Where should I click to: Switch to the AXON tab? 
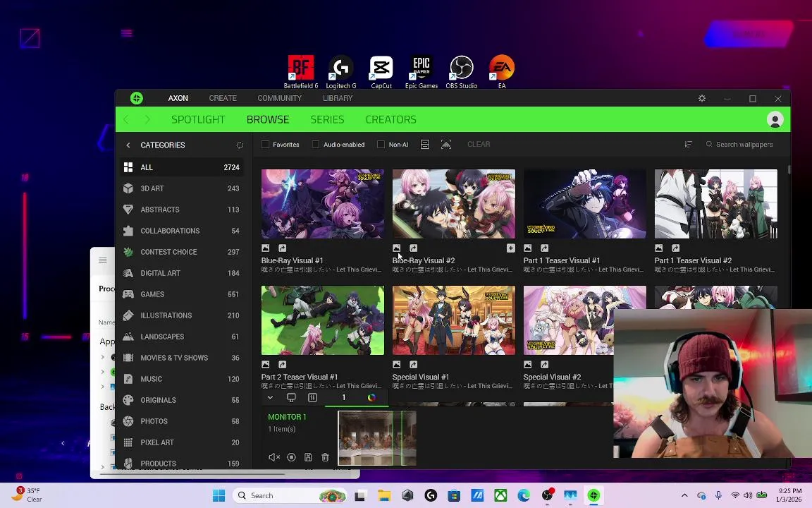click(178, 98)
